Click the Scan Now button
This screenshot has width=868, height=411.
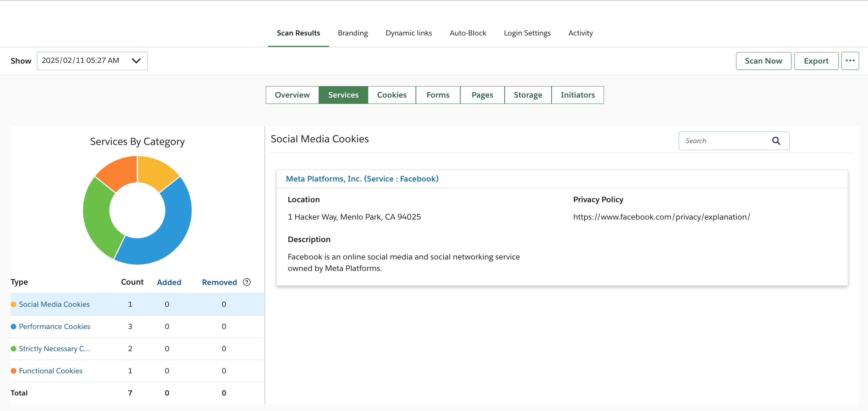pyautogui.click(x=763, y=61)
